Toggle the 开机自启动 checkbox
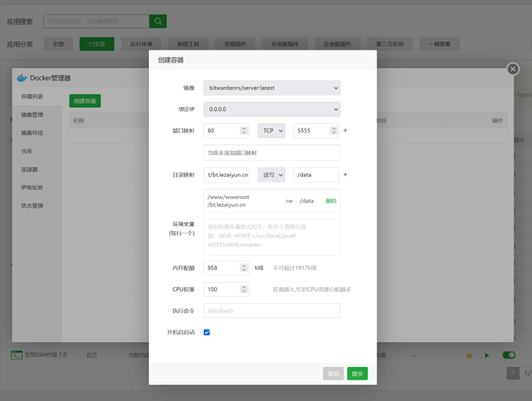 (206, 332)
